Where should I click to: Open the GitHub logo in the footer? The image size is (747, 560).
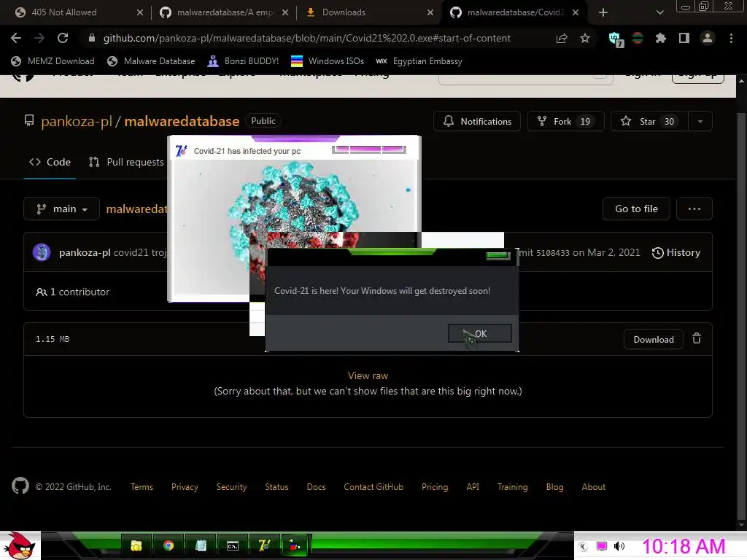pos(20,486)
